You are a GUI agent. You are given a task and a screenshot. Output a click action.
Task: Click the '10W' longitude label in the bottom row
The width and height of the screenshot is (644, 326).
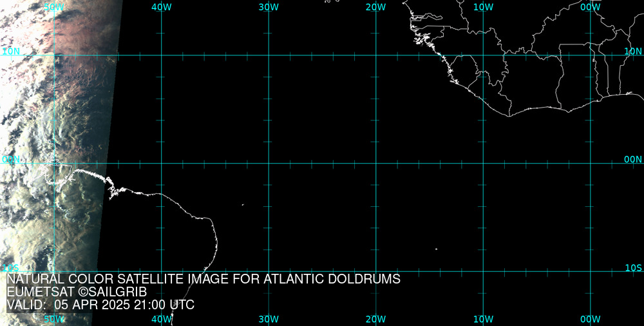484,319
